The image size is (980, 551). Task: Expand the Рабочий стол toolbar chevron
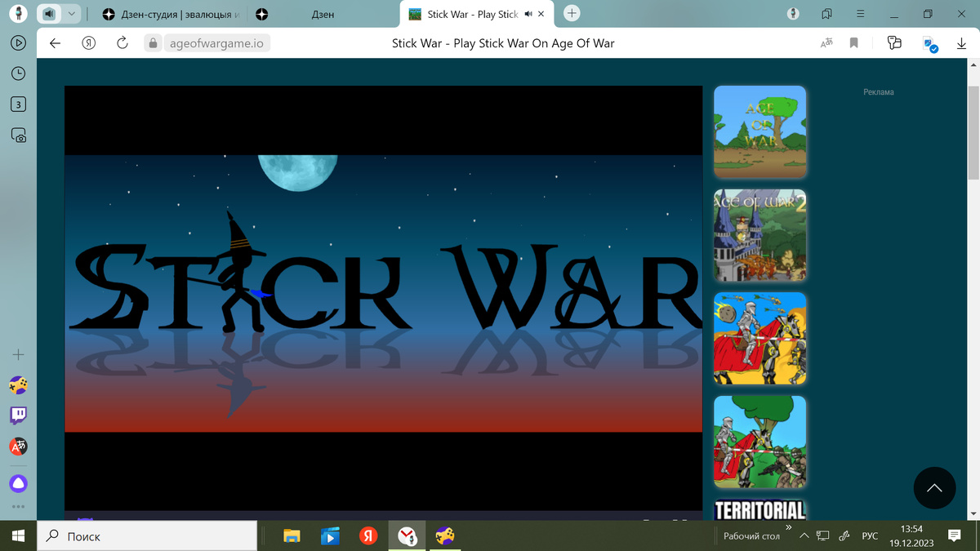(x=789, y=527)
